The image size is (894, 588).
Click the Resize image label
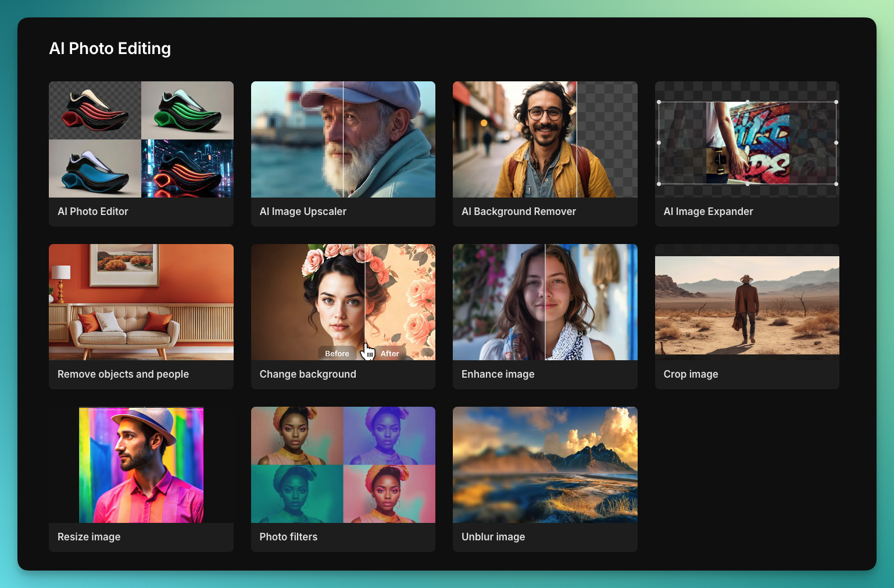[89, 537]
